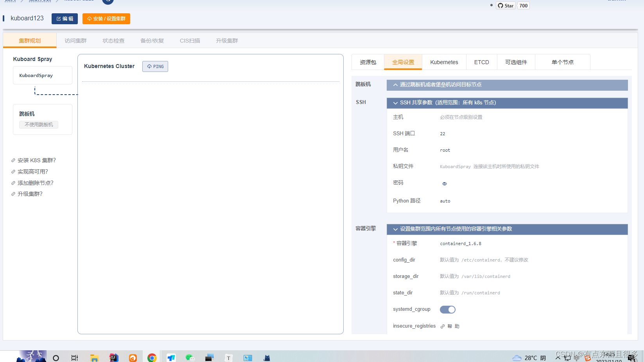Select the KuboardSpray node box
This screenshot has width=644, height=362.
pyautogui.click(x=43, y=75)
